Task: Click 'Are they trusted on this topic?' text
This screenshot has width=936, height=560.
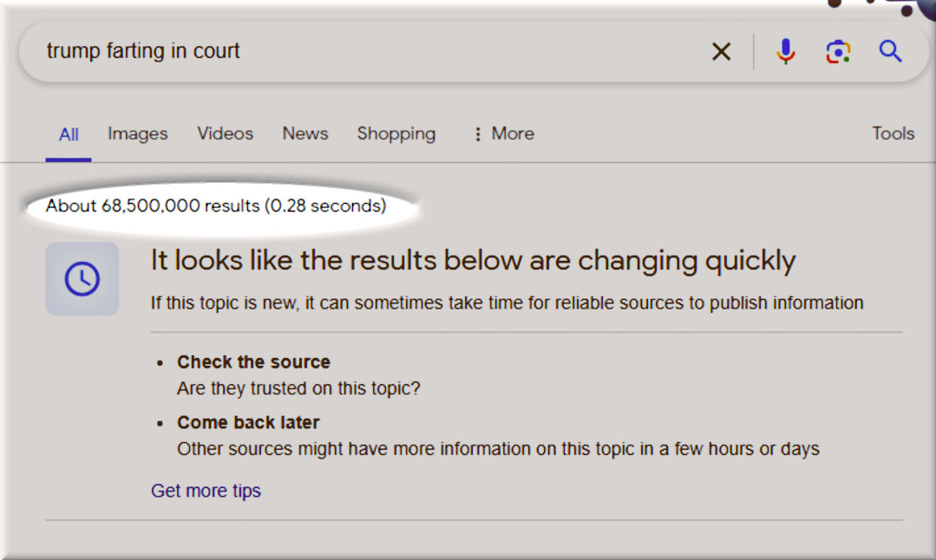Action: [298, 388]
